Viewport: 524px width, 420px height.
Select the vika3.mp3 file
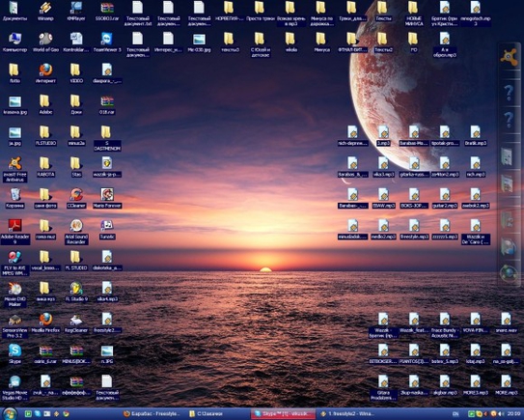tap(383, 167)
